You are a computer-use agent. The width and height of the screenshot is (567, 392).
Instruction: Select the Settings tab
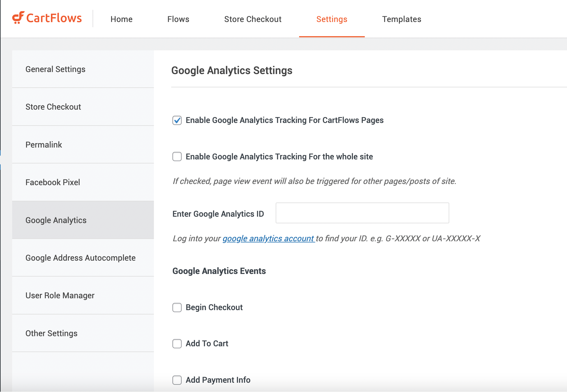click(332, 19)
